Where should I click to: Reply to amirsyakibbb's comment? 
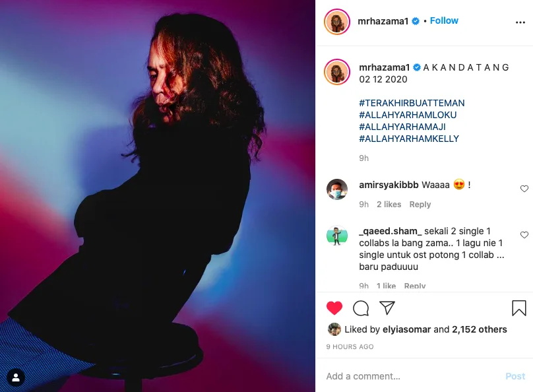point(420,205)
